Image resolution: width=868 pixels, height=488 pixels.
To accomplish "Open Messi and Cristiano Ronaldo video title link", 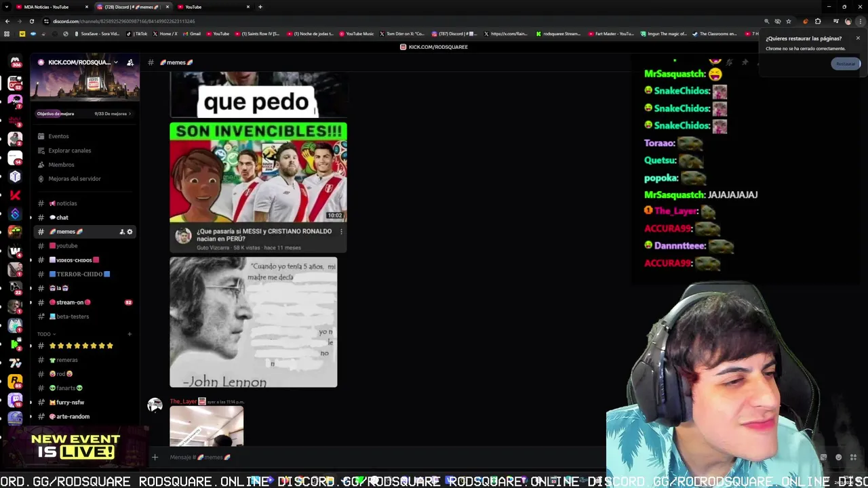I will tap(264, 235).
